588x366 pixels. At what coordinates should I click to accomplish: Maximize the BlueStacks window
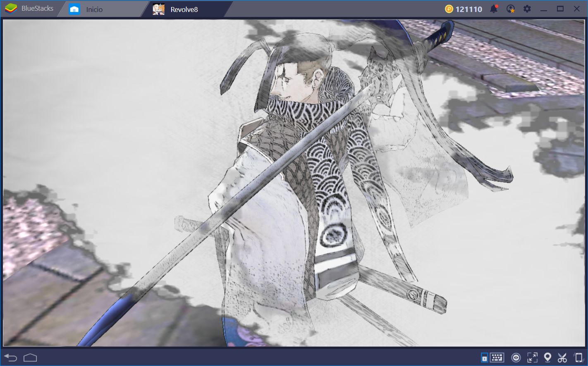[560, 9]
